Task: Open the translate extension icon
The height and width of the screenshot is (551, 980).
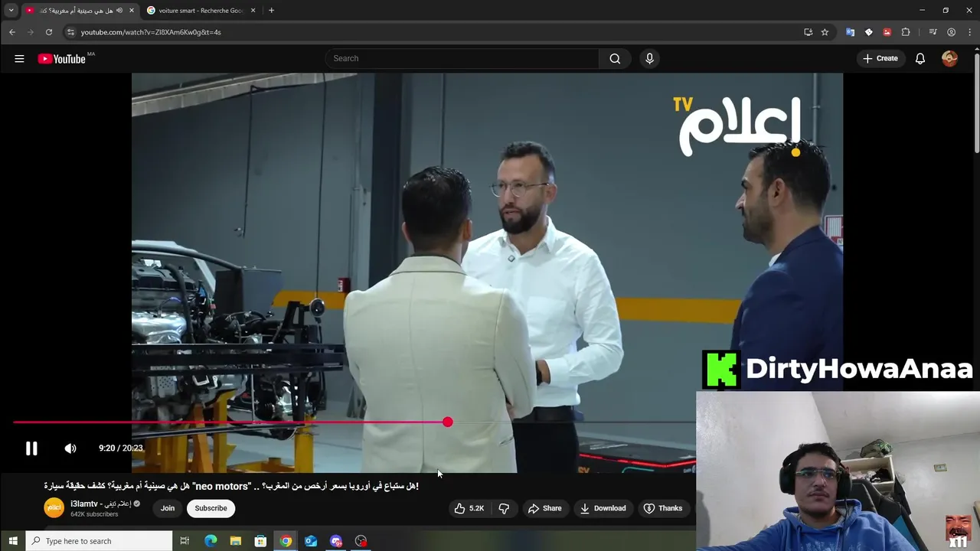Action: [850, 32]
